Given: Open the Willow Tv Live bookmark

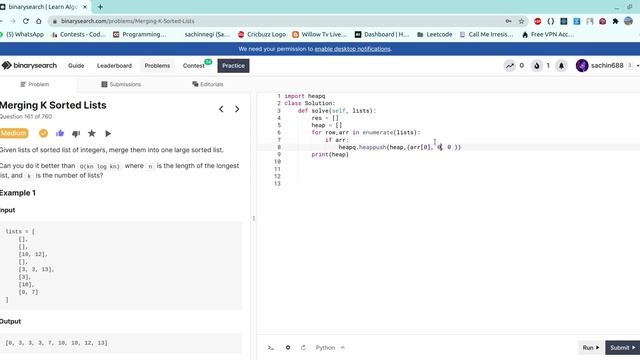Looking at the screenshot, I should (320, 35).
